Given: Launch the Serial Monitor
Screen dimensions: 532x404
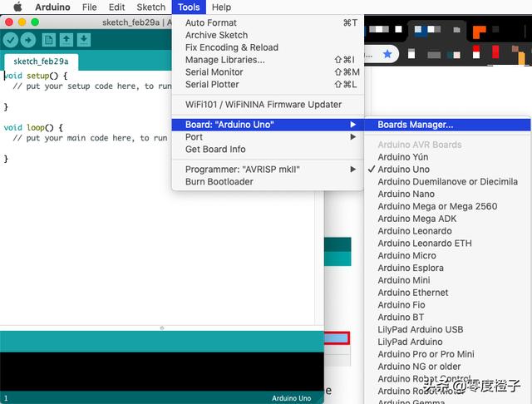Looking at the screenshot, I should coord(268,72).
